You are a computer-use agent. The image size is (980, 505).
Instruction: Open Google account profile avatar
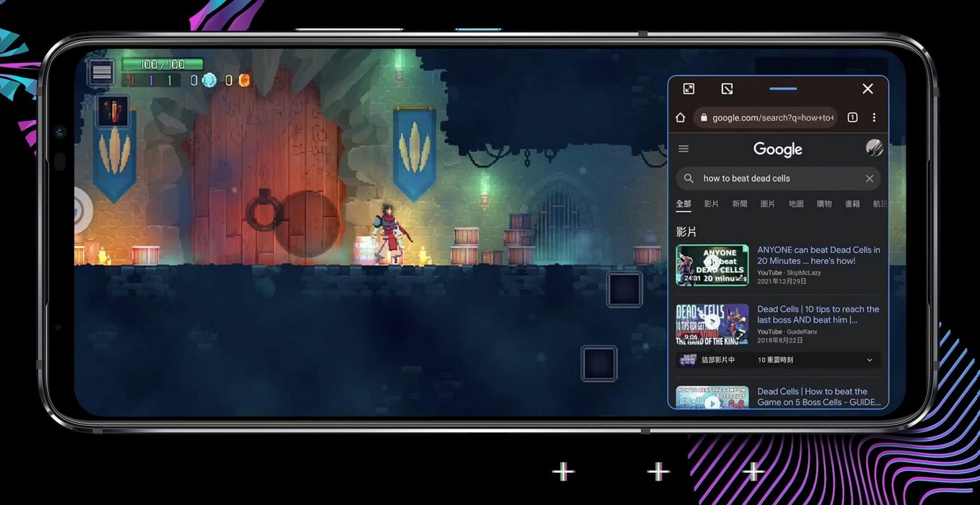(x=874, y=148)
